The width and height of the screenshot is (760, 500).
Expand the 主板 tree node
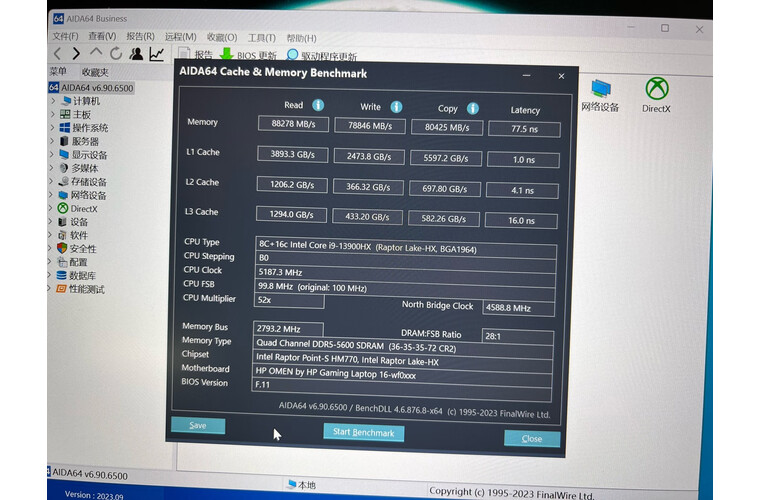click(53, 114)
